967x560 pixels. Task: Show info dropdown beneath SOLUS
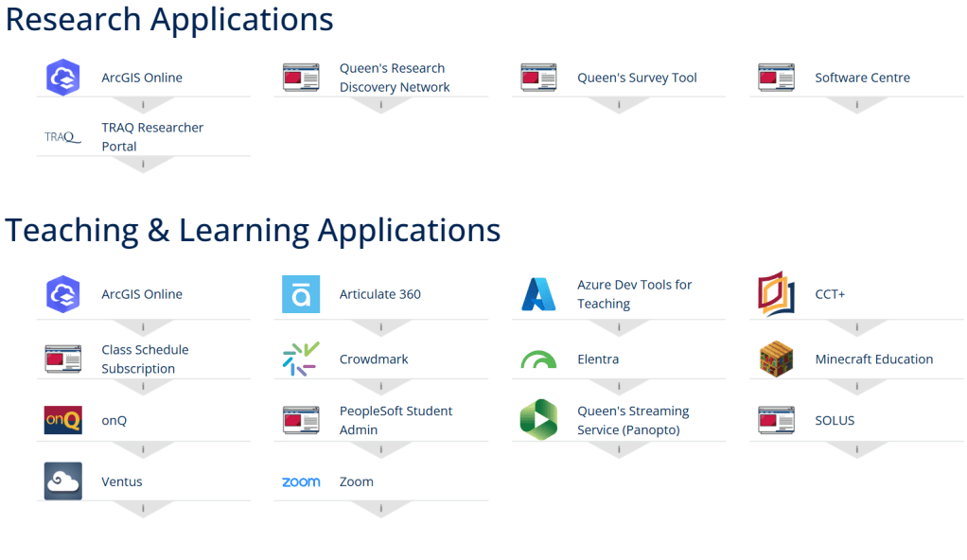point(856,449)
